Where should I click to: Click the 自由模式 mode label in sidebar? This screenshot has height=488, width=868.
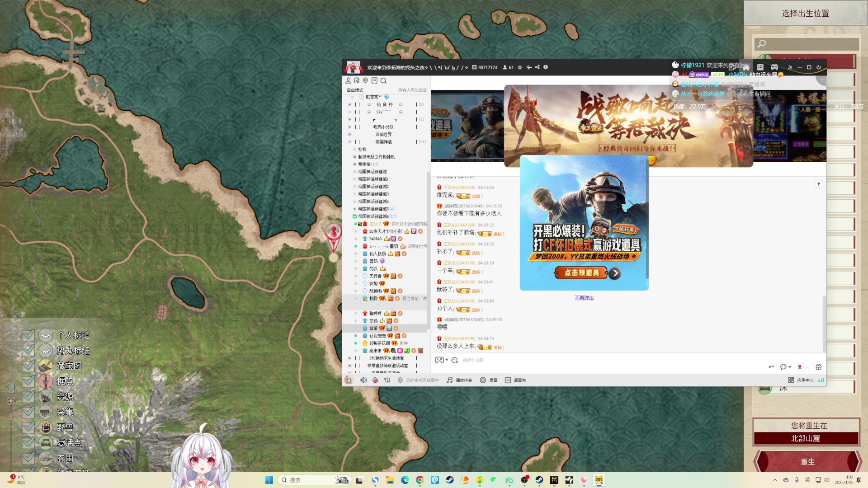(x=355, y=90)
